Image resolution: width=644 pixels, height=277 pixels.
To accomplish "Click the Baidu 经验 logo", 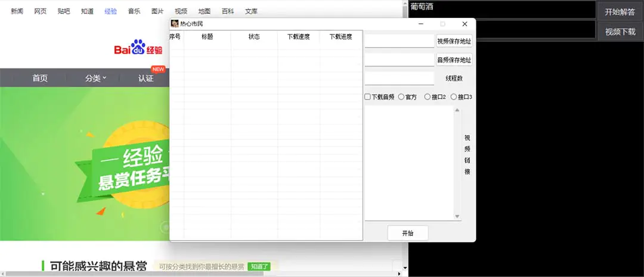I will coord(138,49).
